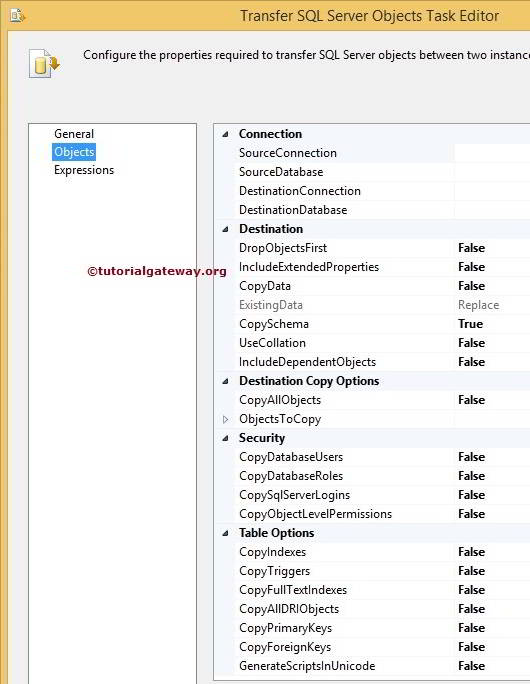Image resolution: width=530 pixels, height=684 pixels.
Task: Click the CopyObjectLevelPermissions property label
Action: (x=315, y=514)
